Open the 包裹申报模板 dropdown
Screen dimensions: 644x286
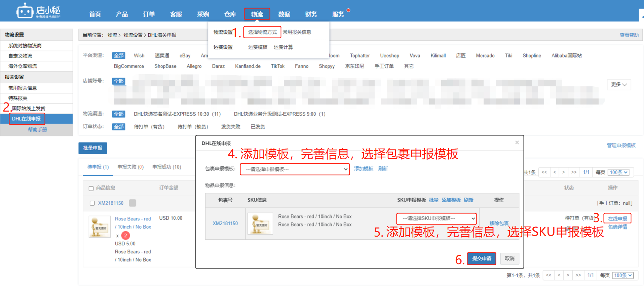point(295,169)
